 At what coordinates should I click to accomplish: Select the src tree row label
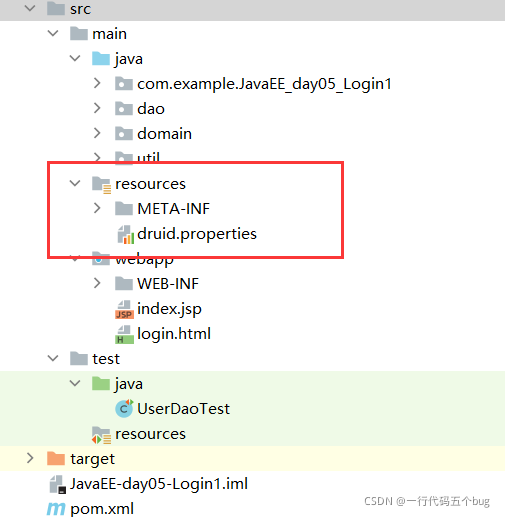click(80, 9)
